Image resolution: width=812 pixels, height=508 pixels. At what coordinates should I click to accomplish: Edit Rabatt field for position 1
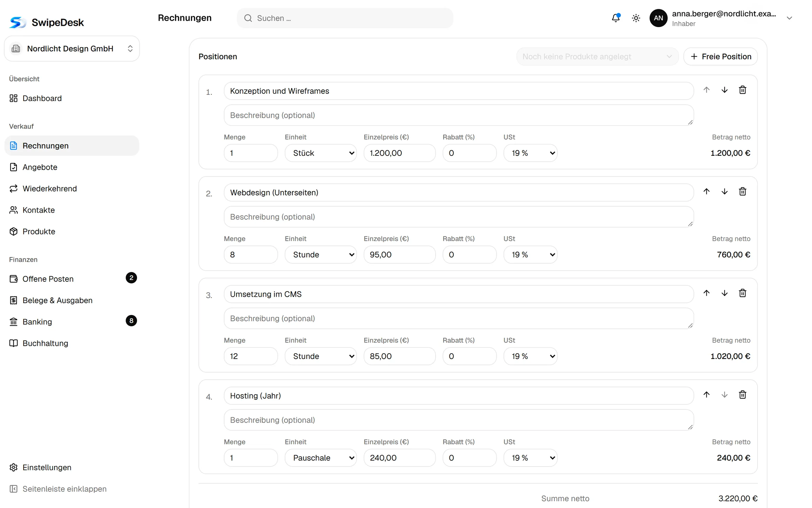click(470, 153)
